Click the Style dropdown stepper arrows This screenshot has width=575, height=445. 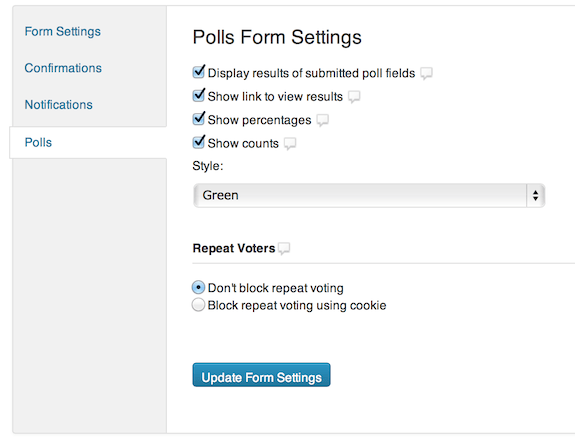[x=535, y=196]
